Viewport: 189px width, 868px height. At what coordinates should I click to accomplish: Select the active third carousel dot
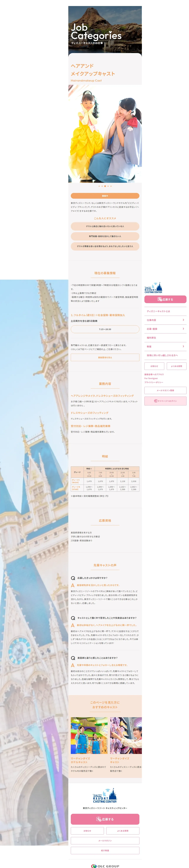(x=105, y=186)
